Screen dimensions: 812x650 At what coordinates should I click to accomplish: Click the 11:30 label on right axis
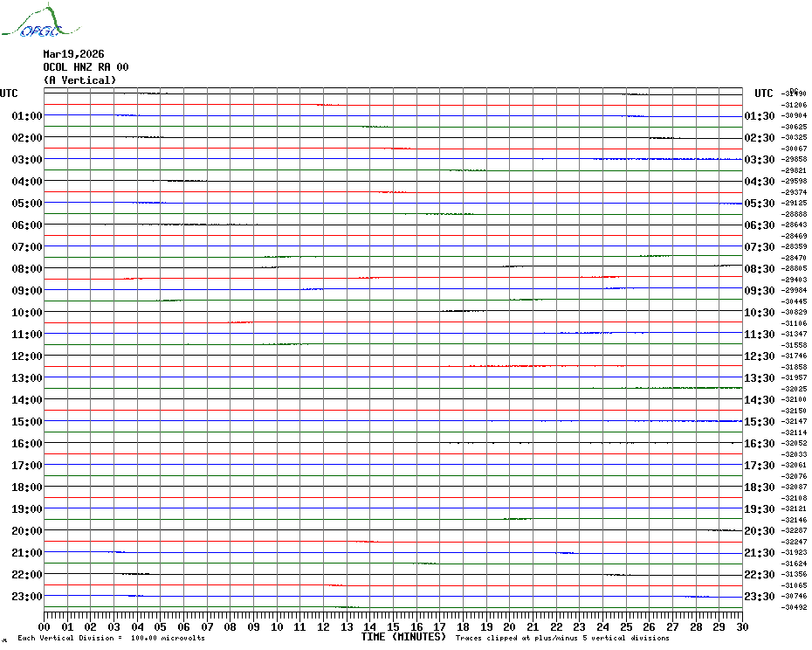pos(760,335)
